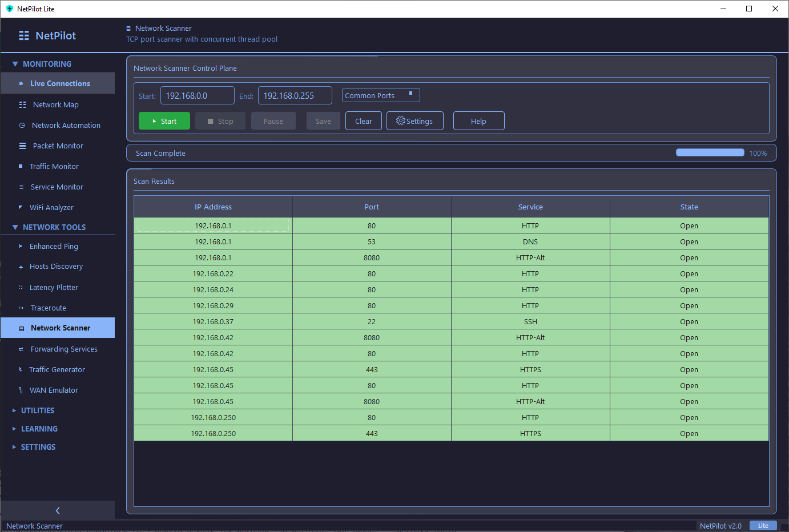Screen dimensions: 789x532
Task: Click the WiFi Analyzer icon
Action: coord(21,207)
